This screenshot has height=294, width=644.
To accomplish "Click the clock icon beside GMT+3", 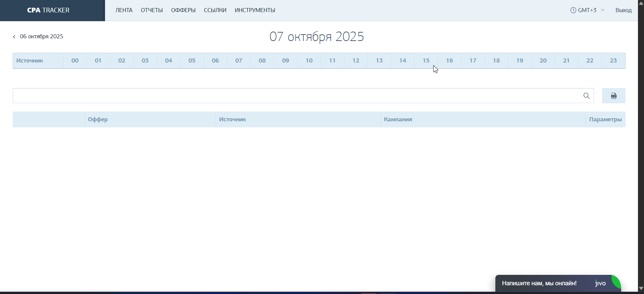I will click(573, 10).
